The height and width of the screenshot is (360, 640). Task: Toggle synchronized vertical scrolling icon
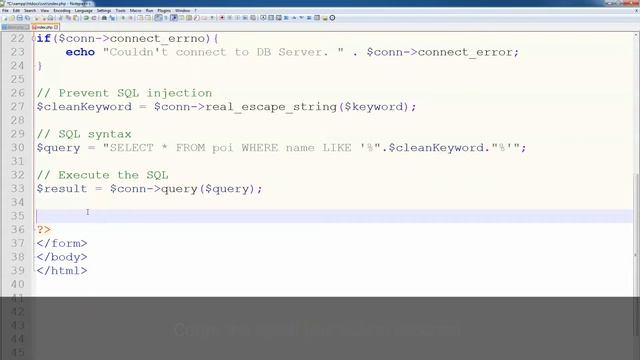(x=140, y=18)
